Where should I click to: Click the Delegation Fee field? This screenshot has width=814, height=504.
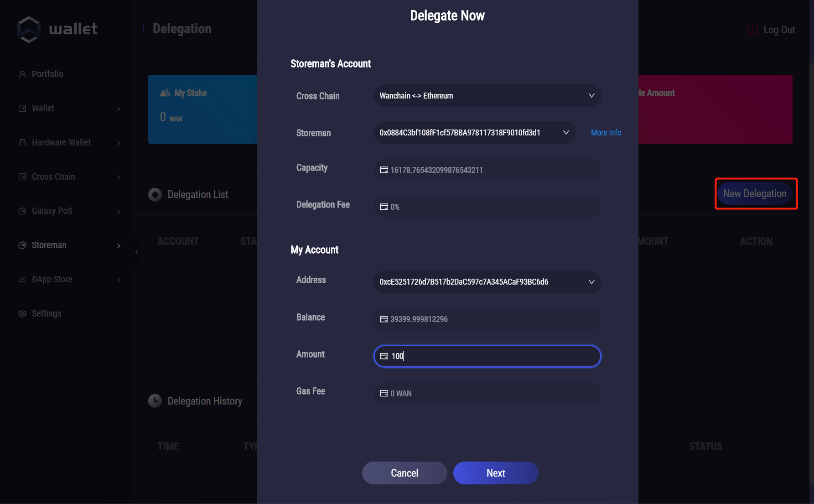pyautogui.click(x=487, y=207)
